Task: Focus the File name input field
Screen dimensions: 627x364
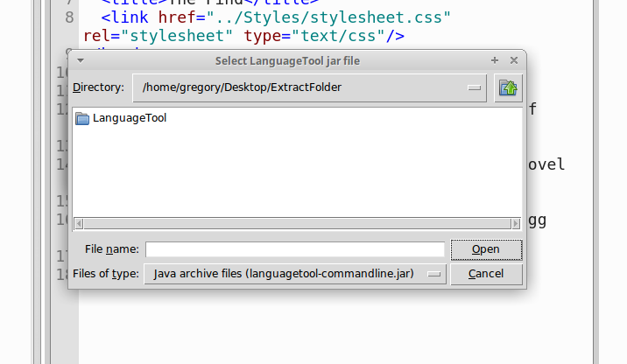Action: click(295, 249)
